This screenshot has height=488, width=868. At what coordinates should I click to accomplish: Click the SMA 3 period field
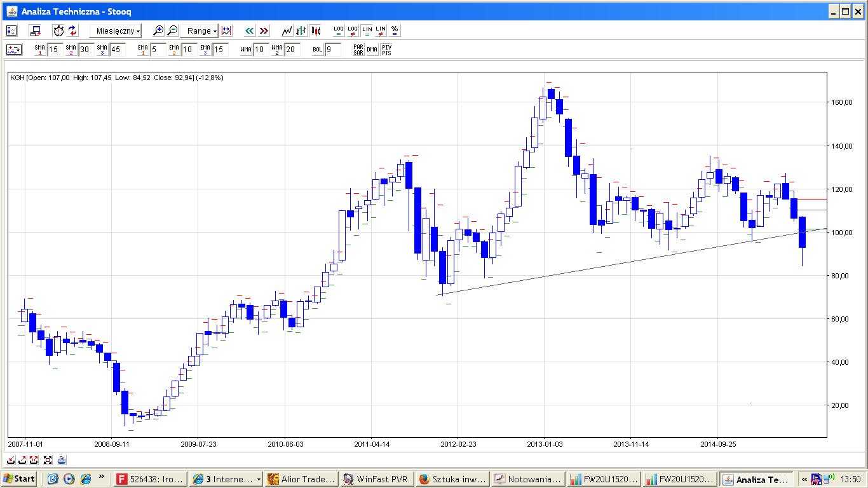point(116,50)
